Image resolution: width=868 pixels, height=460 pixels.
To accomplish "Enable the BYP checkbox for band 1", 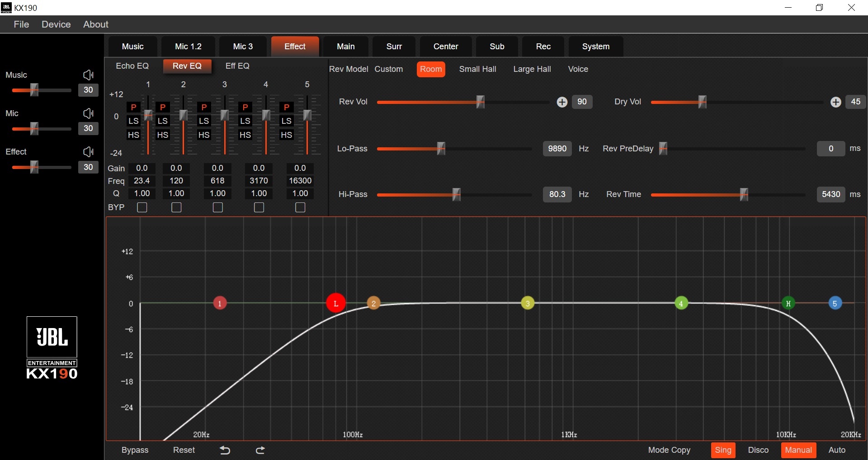I will coord(142,207).
